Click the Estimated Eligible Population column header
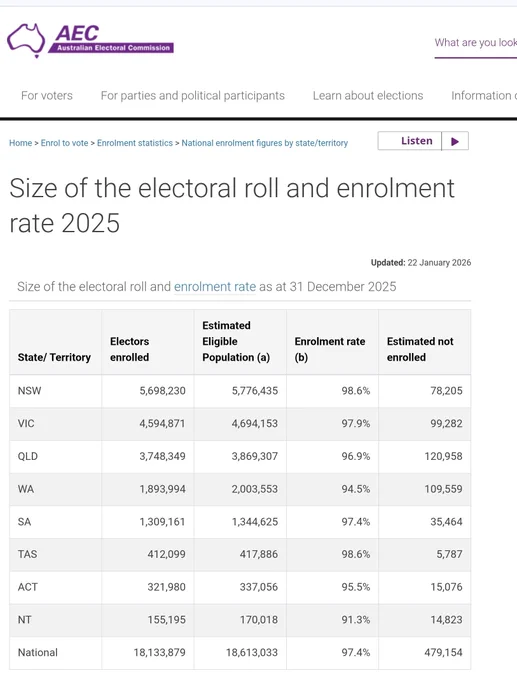This screenshot has height=680, width=517. 236,341
